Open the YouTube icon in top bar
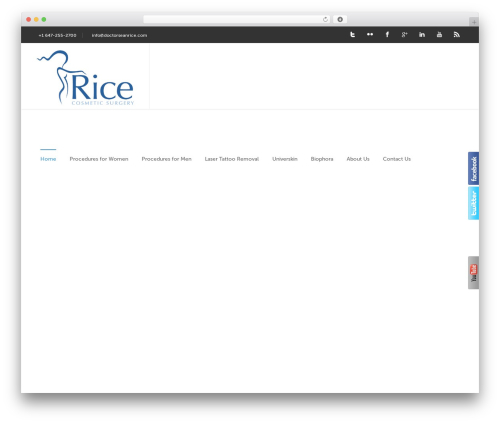500x423 pixels. [439, 34]
